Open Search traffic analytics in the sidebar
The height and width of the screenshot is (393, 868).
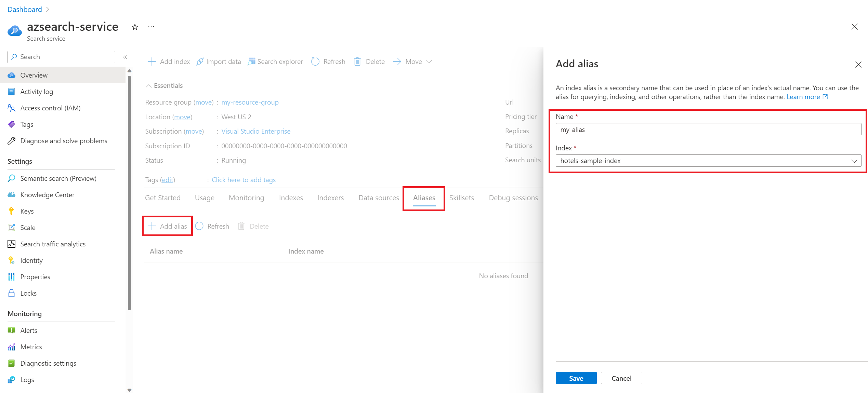pos(53,244)
